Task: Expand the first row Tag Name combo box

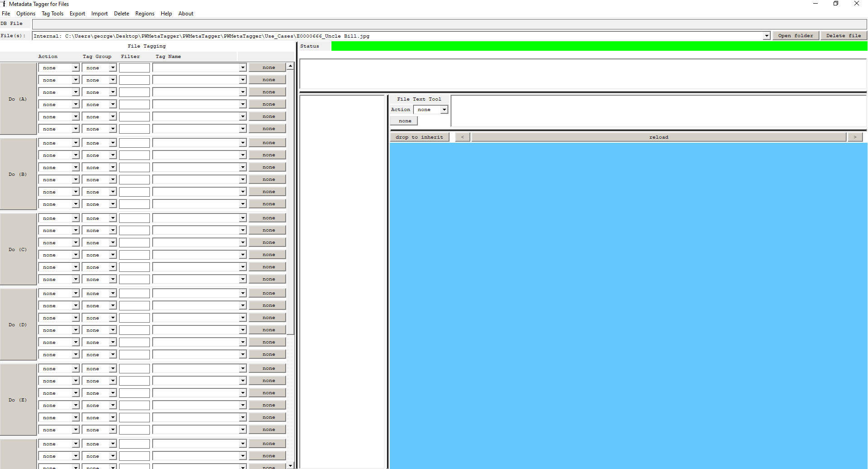Action: click(x=243, y=68)
